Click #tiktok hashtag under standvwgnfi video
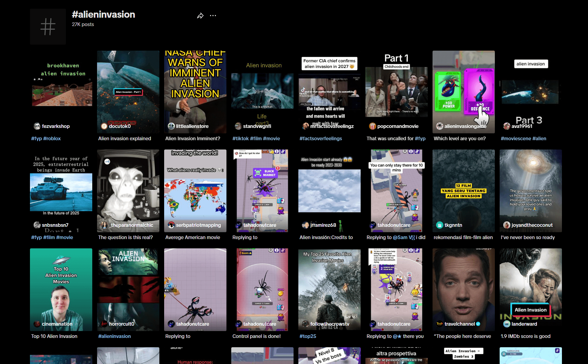This screenshot has height=364, width=588. click(x=241, y=138)
